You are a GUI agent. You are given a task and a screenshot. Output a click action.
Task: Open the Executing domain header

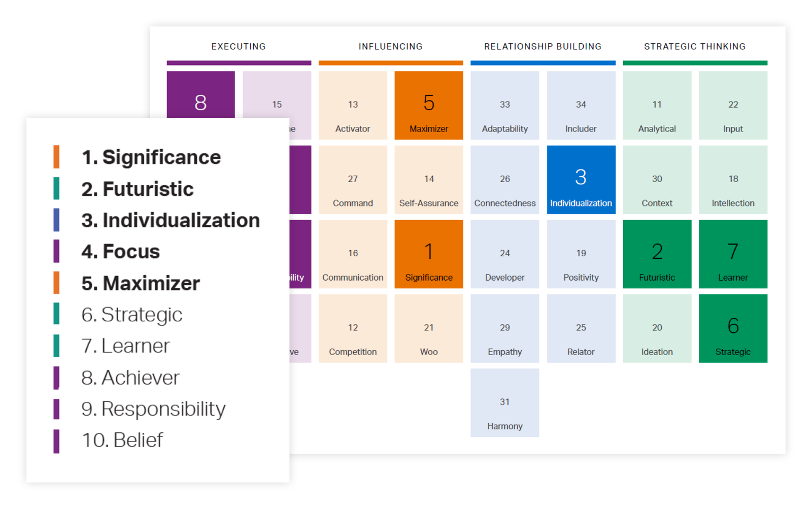[239, 47]
